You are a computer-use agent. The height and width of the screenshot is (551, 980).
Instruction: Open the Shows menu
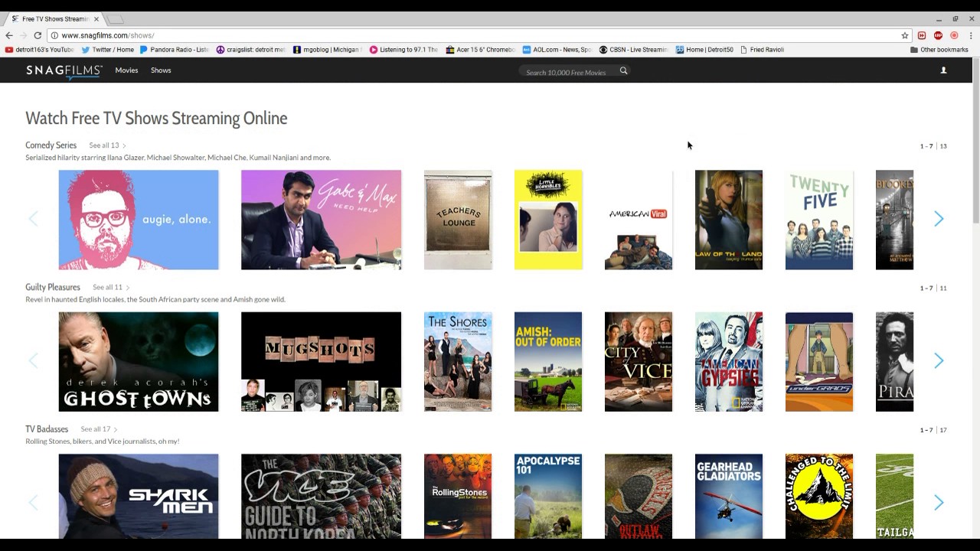click(x=161, y=70)
